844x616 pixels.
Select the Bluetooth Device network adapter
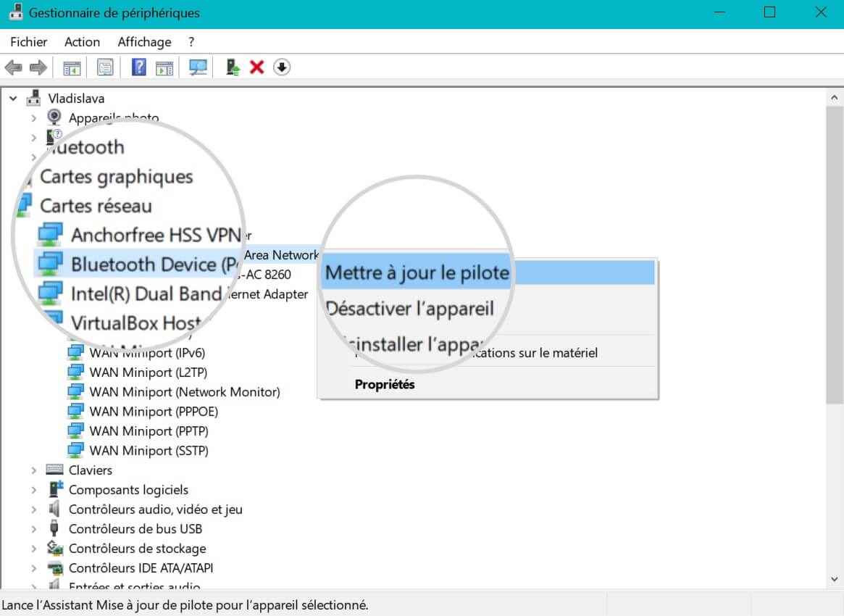156,264
